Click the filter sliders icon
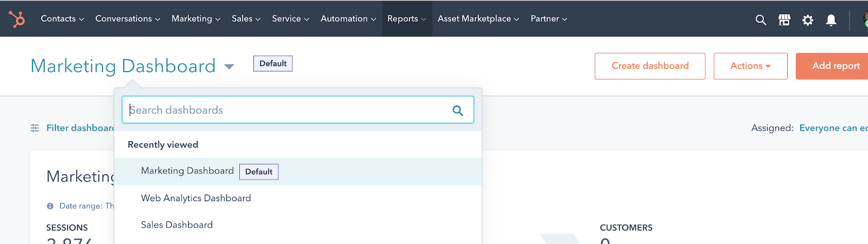Screen dimensions: 868x244 tap(35, 128)
